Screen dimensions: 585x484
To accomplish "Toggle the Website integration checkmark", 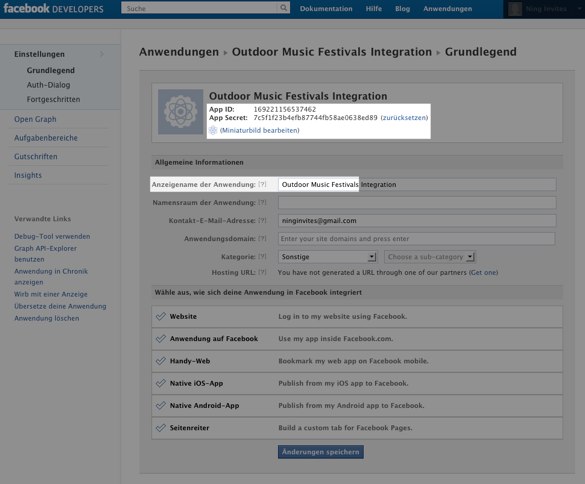I will pyautogui.click(x=161, y=316).
